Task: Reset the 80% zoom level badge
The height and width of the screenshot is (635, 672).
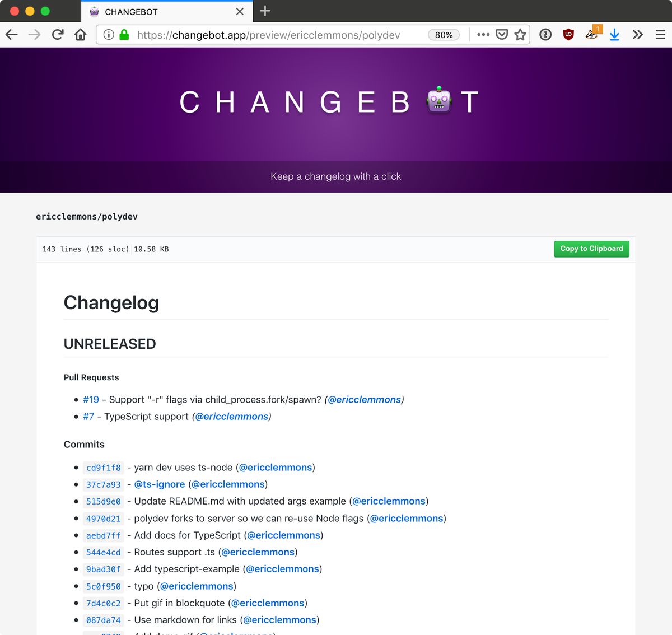Action: tap(444, 35)
